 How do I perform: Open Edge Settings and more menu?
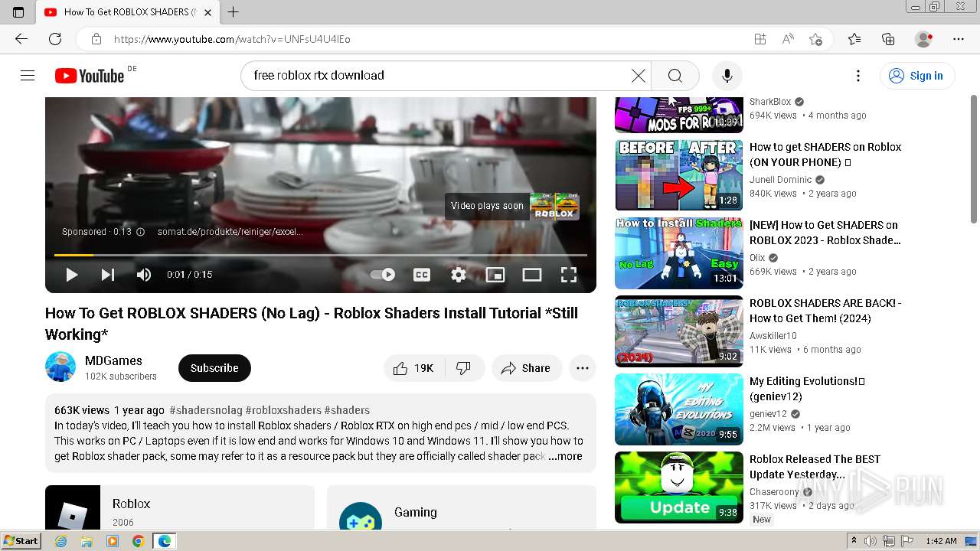[959, 39]
